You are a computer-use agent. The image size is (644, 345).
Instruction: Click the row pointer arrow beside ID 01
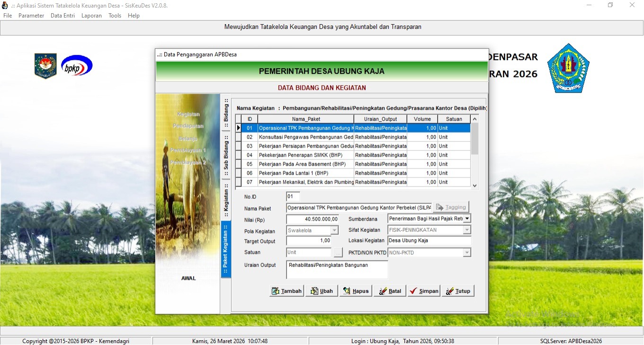pyautogui.click(x=238, y=128)
